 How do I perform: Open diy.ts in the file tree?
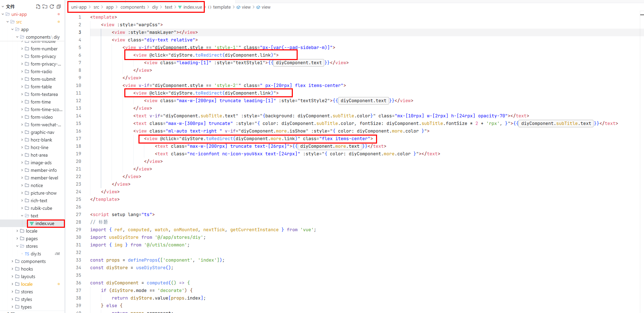36,254
